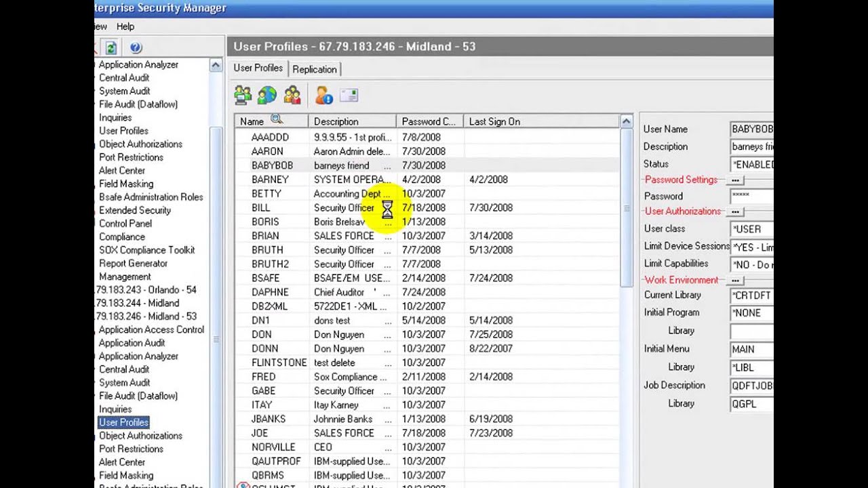Click the Current Library field
Image resolution: width=868 pixels, height=488 pixels.
click(751, 296)
